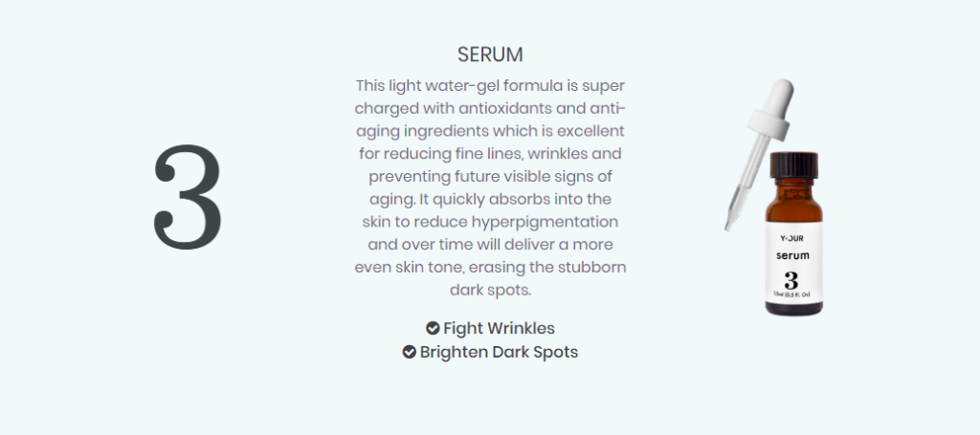Click the black cap of the bottle

793,164
